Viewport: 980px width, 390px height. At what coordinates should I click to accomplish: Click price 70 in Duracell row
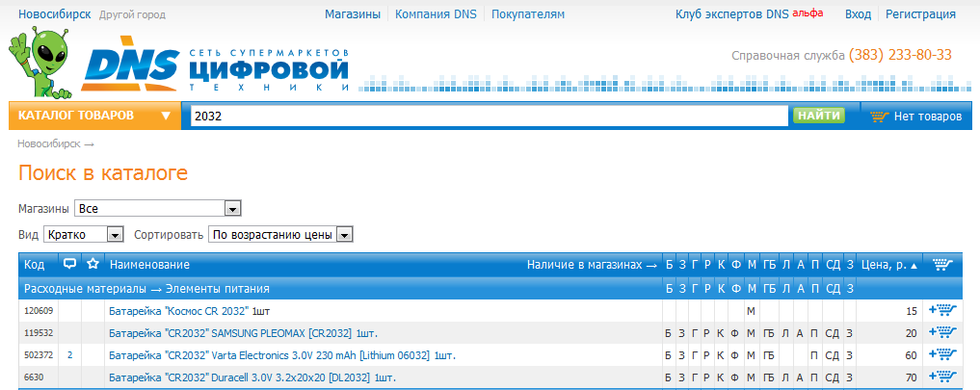(x=912, y=377)
